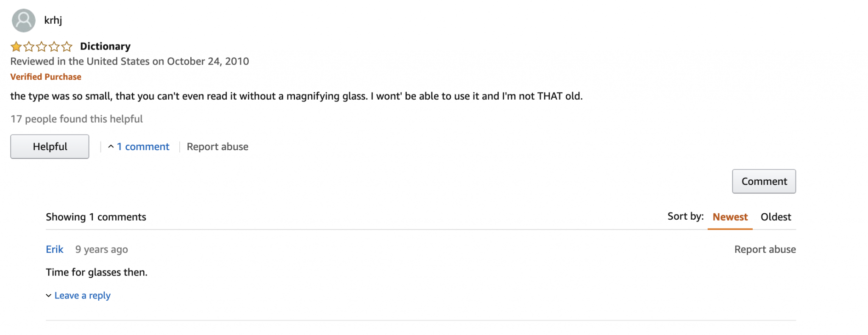Click the one-star rating icon
This screenshot has height=335, width=868.
tap(41, 46)
